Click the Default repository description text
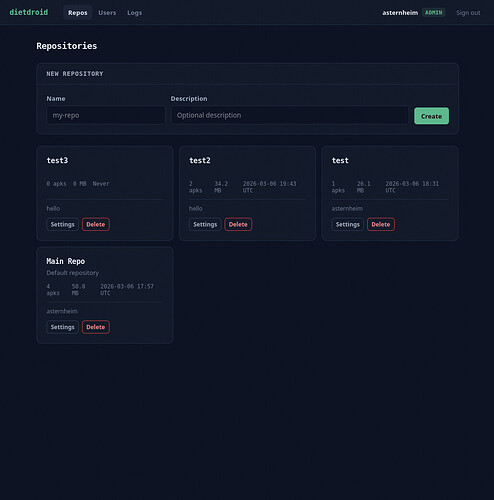494x500 pixels. coord(73,273)
